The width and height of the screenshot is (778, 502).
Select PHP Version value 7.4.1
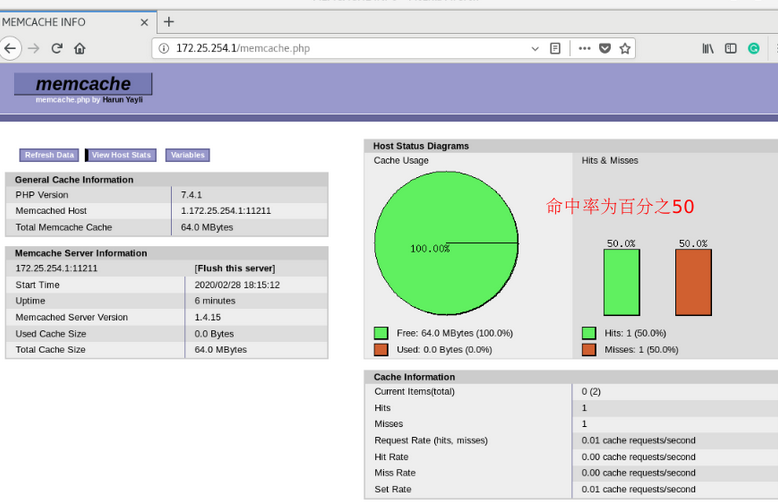192,195
